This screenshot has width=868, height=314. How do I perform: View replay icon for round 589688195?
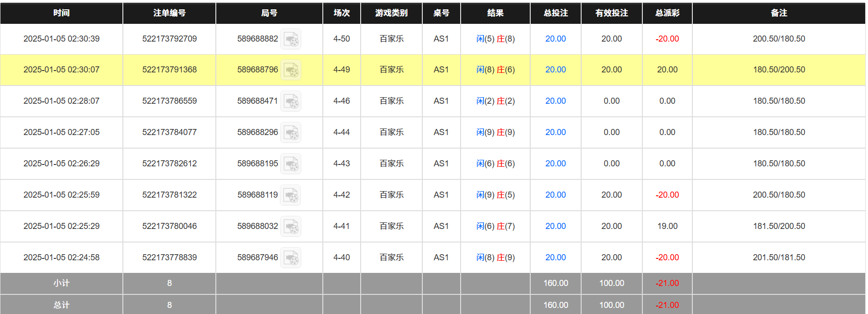point(291,164)
